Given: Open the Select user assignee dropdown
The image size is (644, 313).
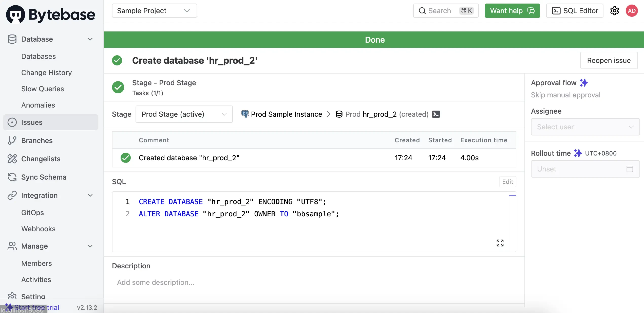Looking at the screenshot, I should (585, 127).
